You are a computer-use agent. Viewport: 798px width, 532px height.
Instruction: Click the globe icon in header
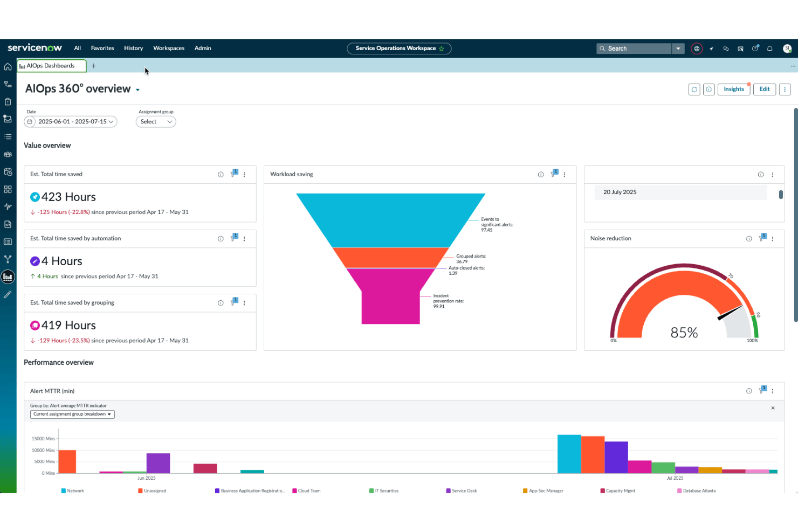(x=697, y=49)
